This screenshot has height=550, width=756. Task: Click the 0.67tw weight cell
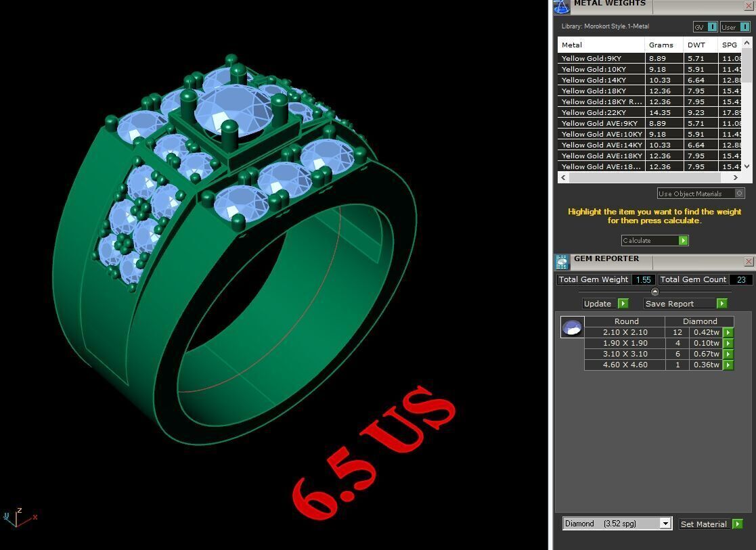tap(707, 354)
